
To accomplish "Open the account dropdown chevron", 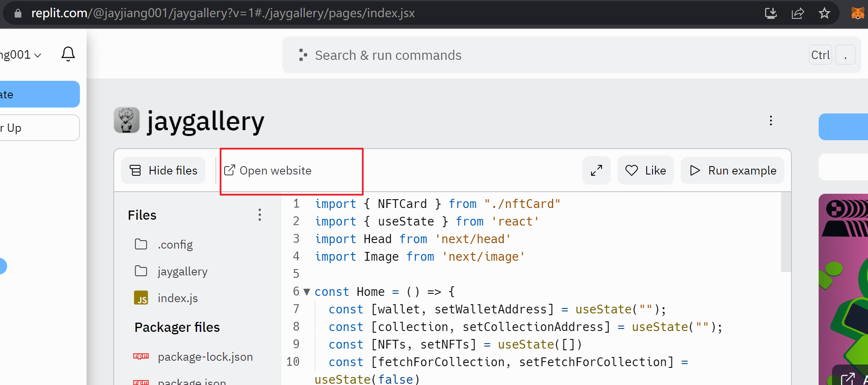I will pos(38,55).
